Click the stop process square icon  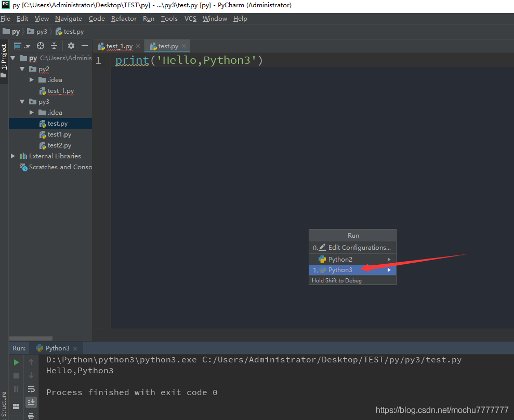point(16,376)
